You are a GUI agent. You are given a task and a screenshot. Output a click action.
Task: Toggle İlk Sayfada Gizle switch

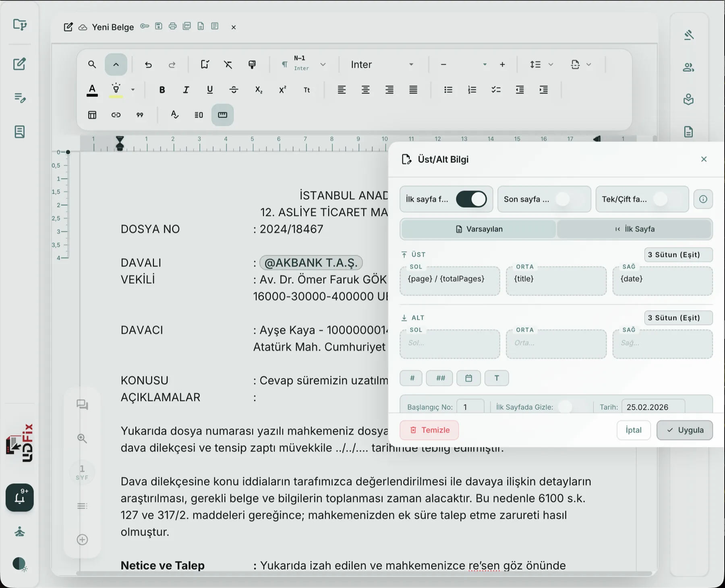click(x=571, y=407)
